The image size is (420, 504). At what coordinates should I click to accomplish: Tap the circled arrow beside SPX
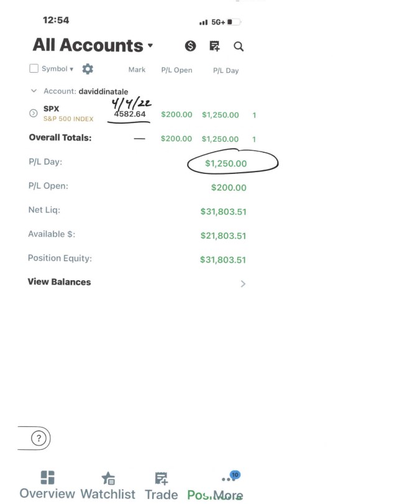tap(34, 113)
